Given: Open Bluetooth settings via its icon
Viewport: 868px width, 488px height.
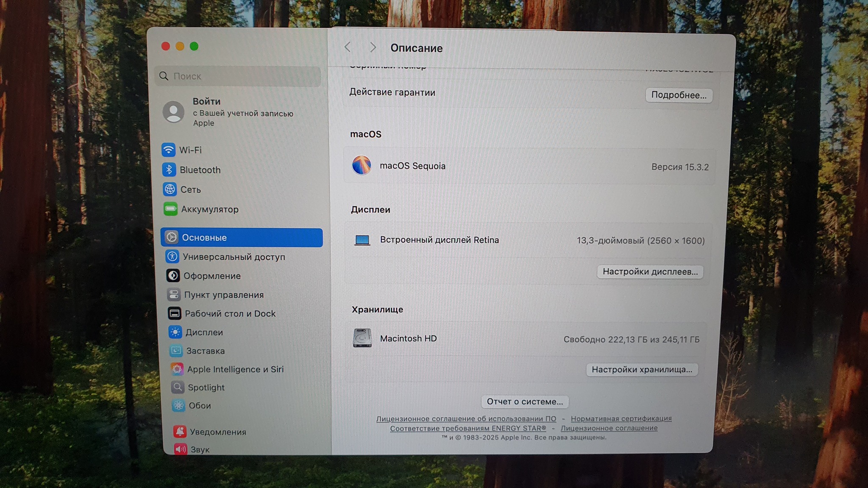Looking at the screenshot, I should pyautogui.click(x=169, y=170).
